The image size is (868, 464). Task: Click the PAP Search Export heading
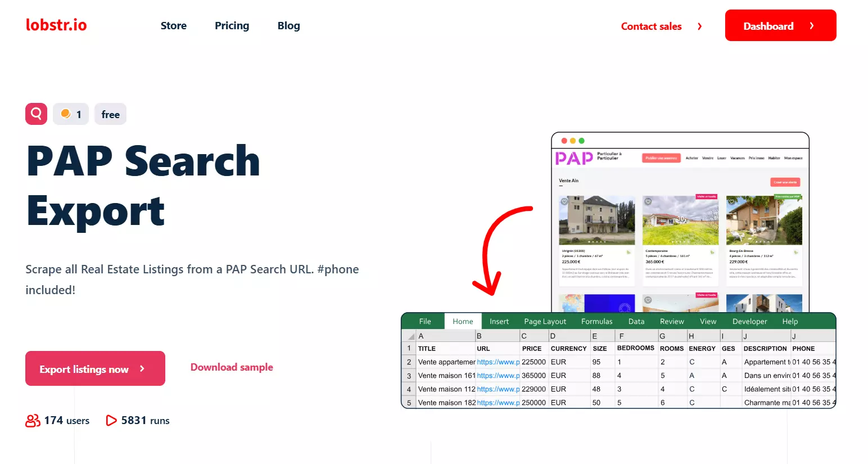coord(143,186)
